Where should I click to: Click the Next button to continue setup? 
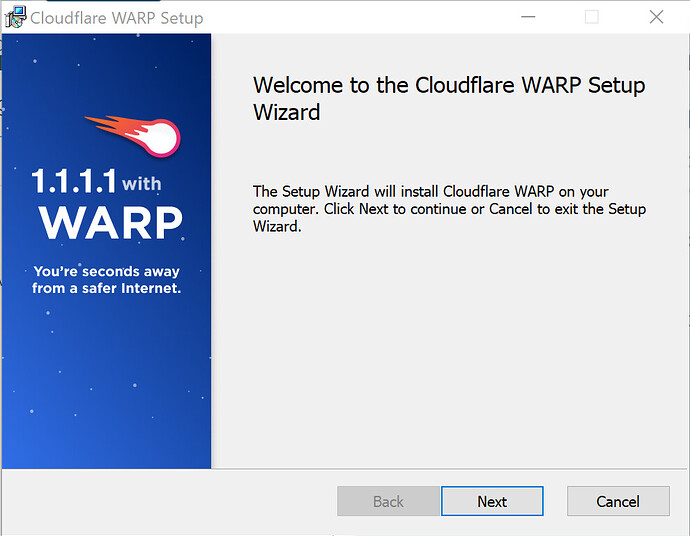click(492, 501)
